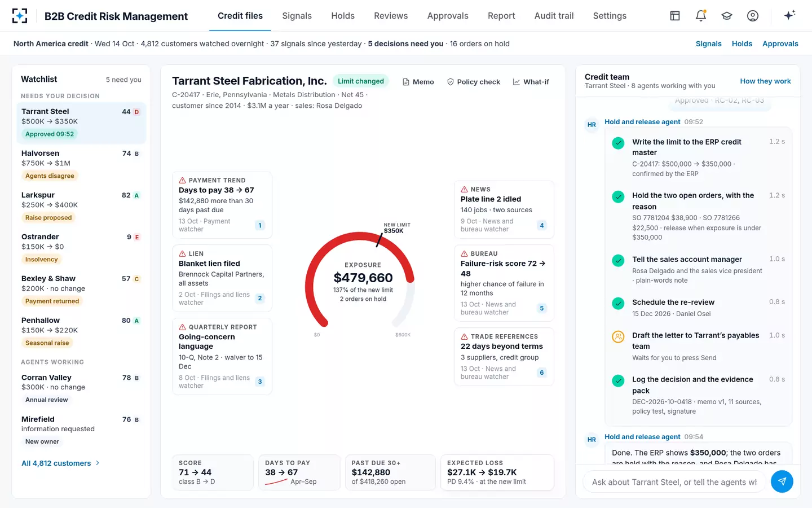Open source badge 5 on the Bureau card
The image size is (812, 508).
pyautogui.click(x=542, y=308)
